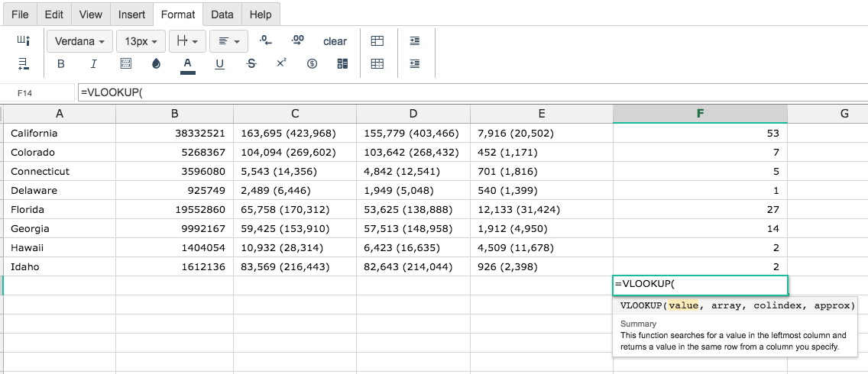
Task: Select column G header
Action: [x=844, y=114]
